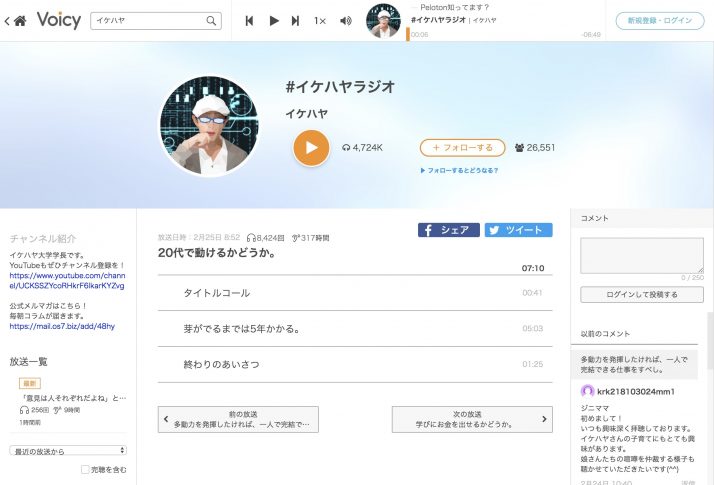Click the フォローする button

462,147
